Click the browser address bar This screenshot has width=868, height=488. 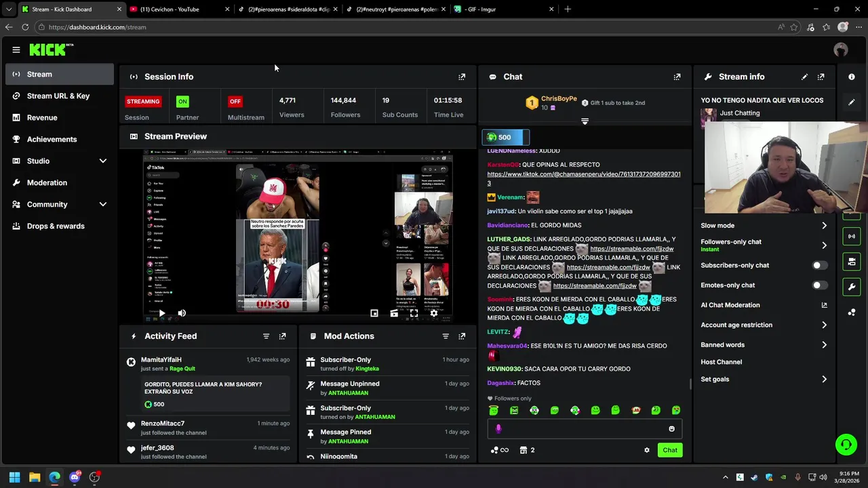click(x=407, y=27)
